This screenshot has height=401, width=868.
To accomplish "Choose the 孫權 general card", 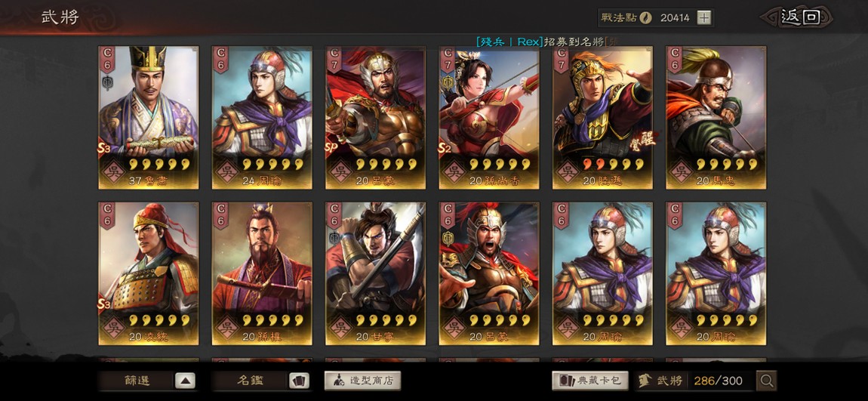I will click(262, 273).
